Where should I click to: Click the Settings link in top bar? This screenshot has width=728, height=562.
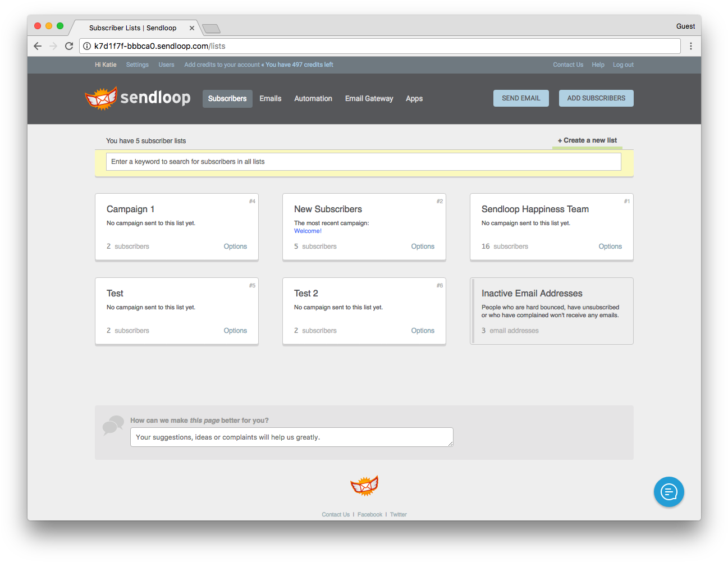click(138, 65)
